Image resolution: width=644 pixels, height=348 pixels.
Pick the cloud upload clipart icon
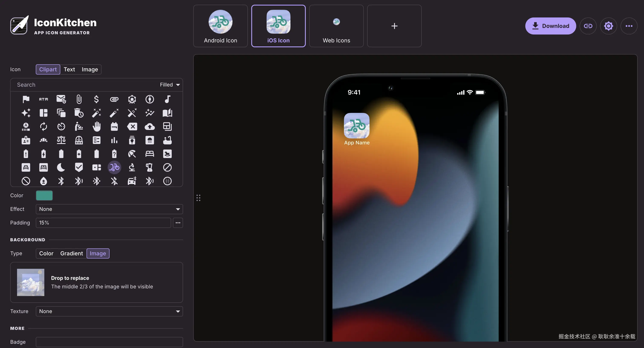click(x=150, y=127)
